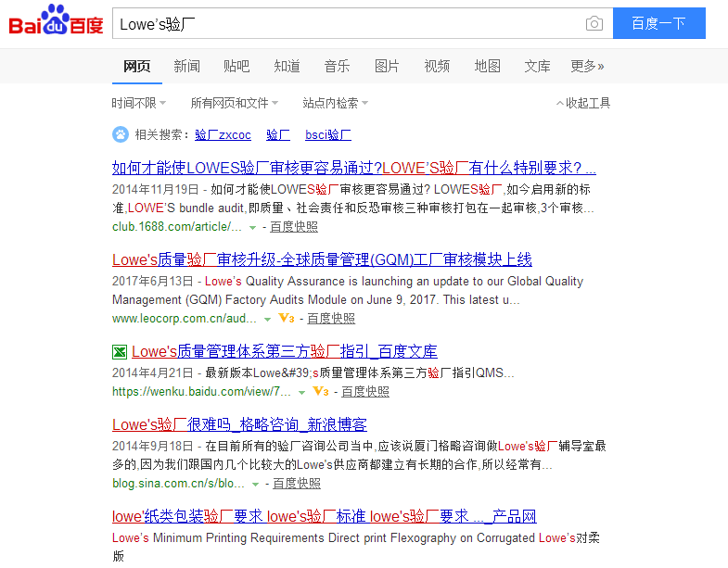Expand dropdown arrow next to wenku.baidu.com URL
The width and height of the screenshot is (728, 568).
click(x=301, y=393)
